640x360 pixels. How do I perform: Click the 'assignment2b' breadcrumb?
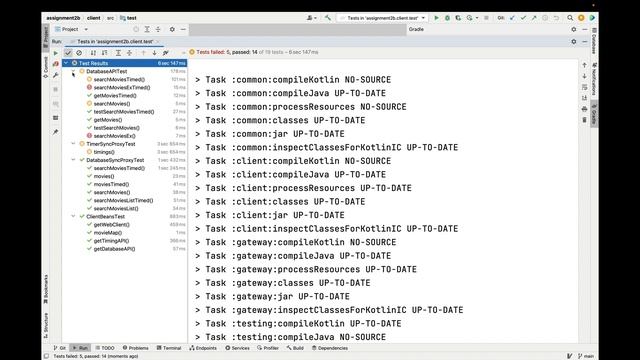[x=63, y=18]
